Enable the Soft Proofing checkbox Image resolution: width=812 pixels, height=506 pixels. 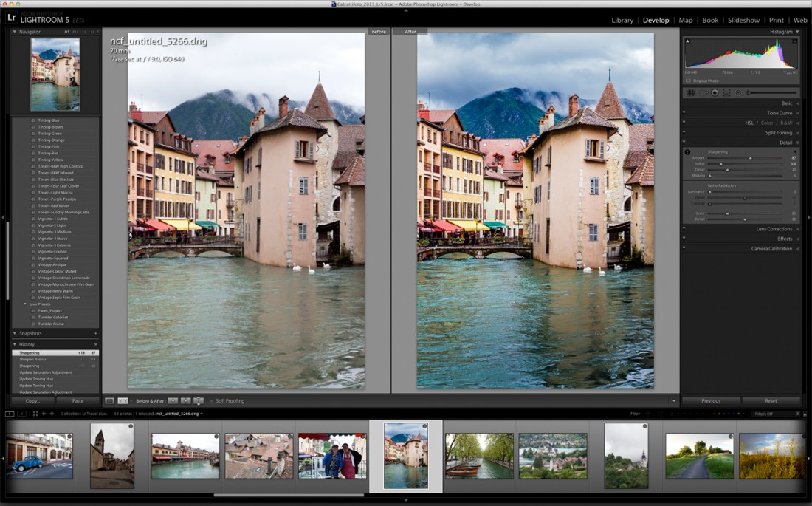click(211, 400)
